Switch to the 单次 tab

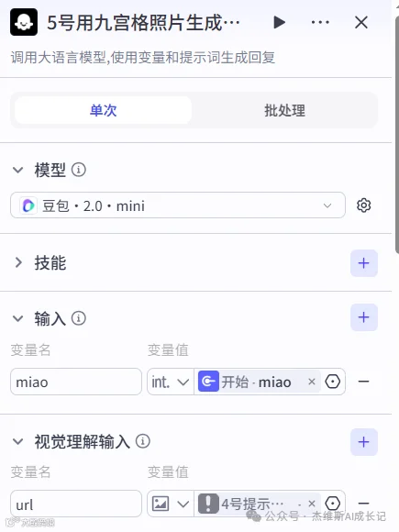pyautogui.click(x=103, y=110)
